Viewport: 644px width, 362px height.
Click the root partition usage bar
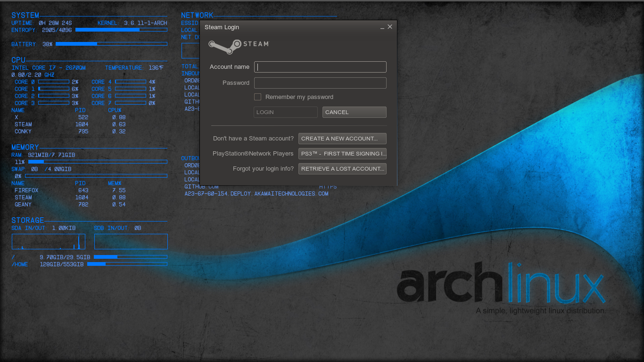tap(131, 257)
